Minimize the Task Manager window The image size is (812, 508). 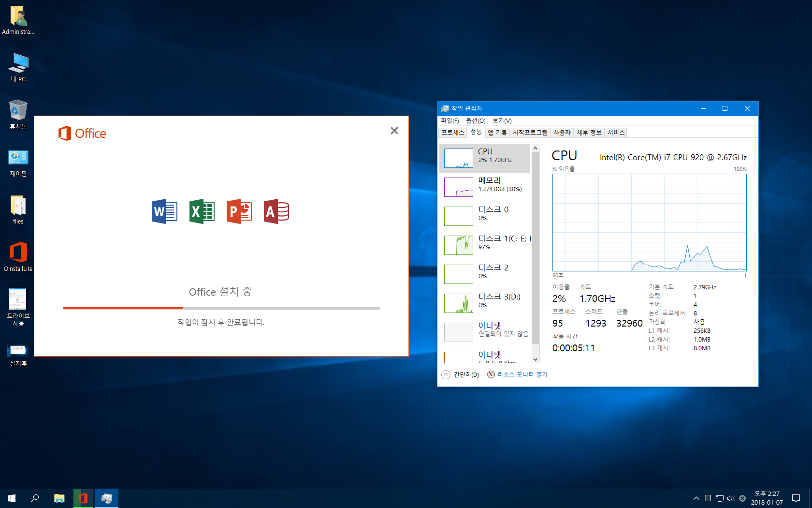point(703,108)
